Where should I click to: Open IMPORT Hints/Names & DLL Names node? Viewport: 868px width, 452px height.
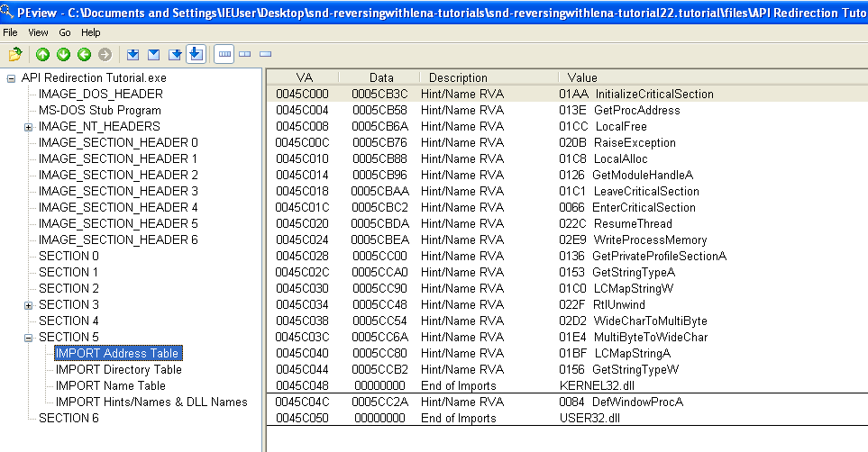[151, 402]
